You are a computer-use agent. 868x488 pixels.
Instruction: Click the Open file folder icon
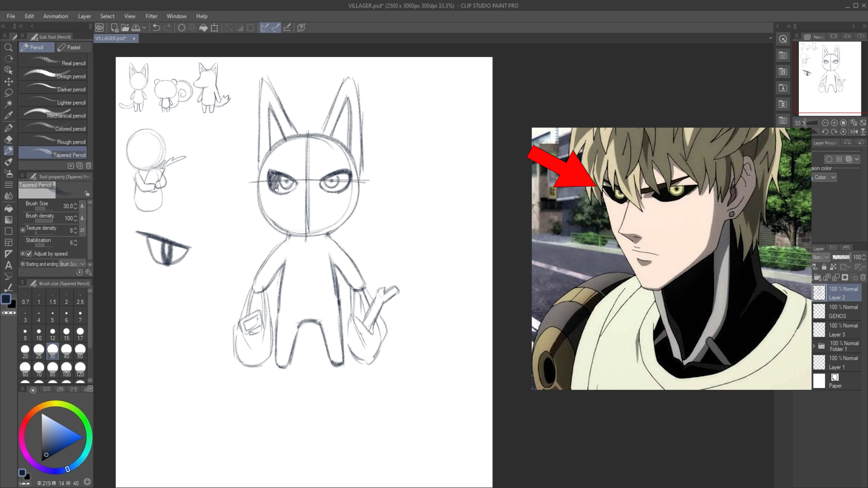click(125, 28)
